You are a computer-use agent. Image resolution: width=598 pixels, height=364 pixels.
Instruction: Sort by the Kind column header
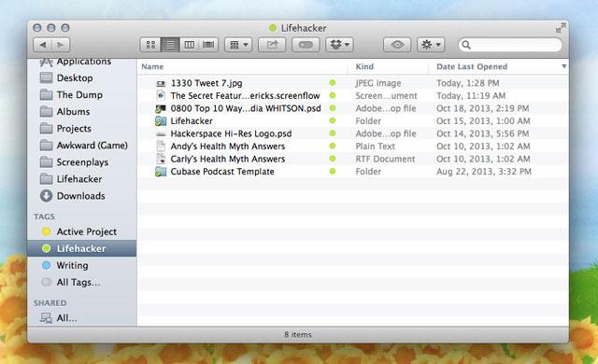(x=364, y=66)
